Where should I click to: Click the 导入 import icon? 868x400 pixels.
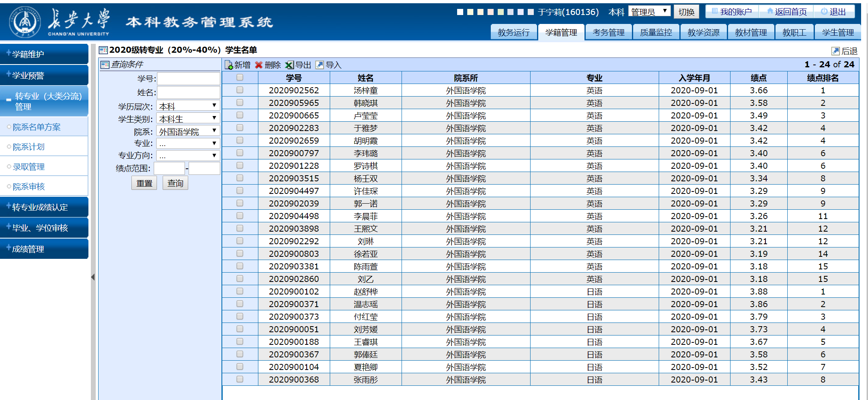(x=320, y=65)
